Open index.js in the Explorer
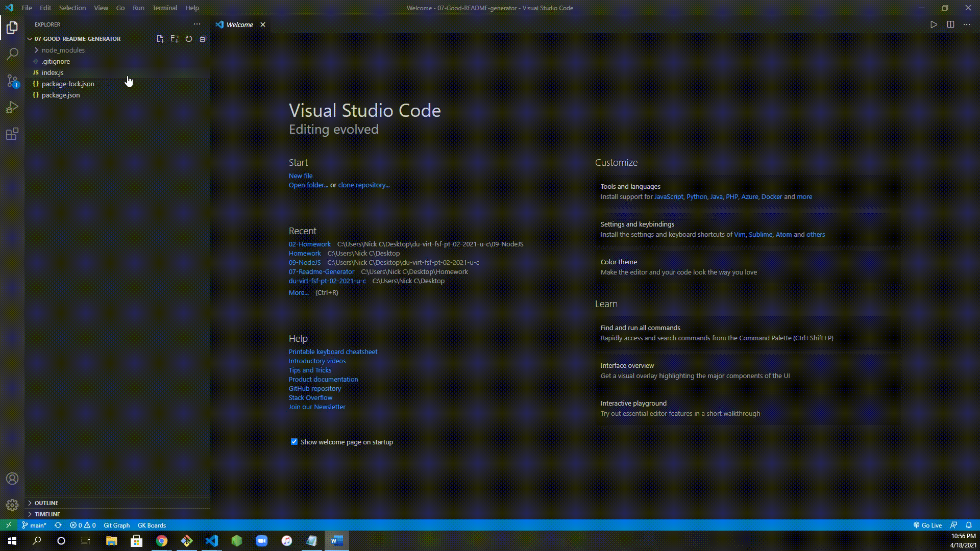This screenshot has width=980, height=551. pos(53,72)
